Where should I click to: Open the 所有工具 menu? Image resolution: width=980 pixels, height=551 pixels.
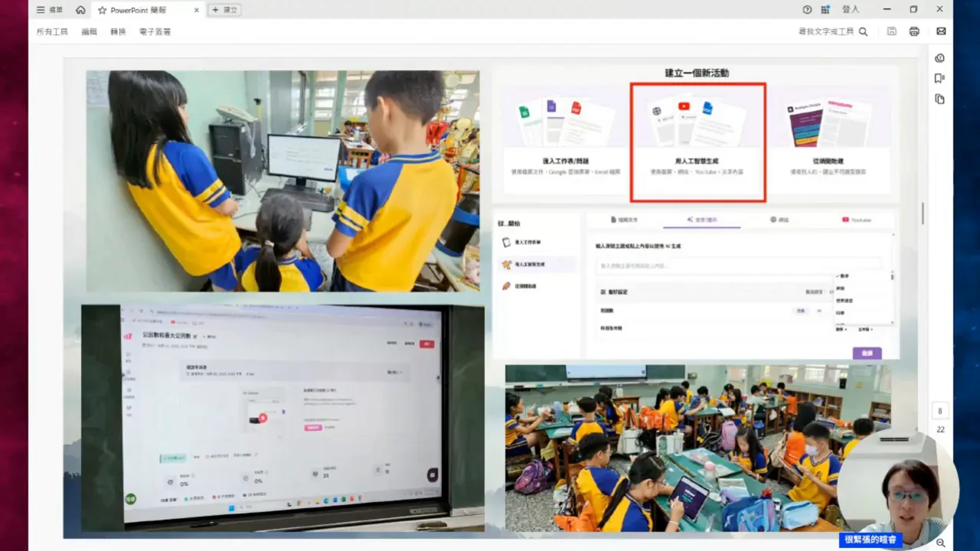point(52,31)
